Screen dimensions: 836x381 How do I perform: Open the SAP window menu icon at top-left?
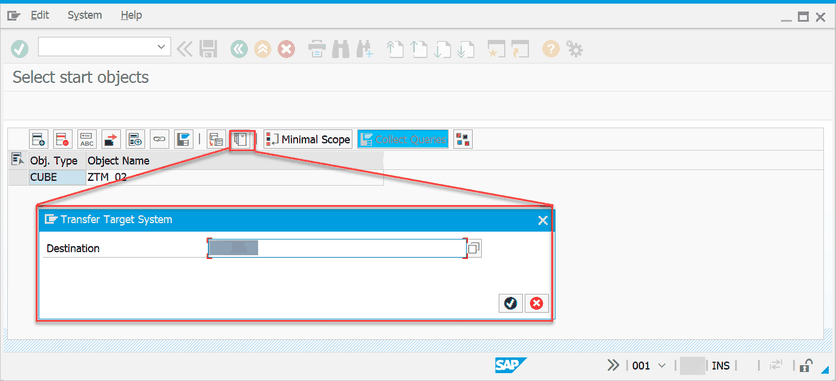[x=13, y=15]
